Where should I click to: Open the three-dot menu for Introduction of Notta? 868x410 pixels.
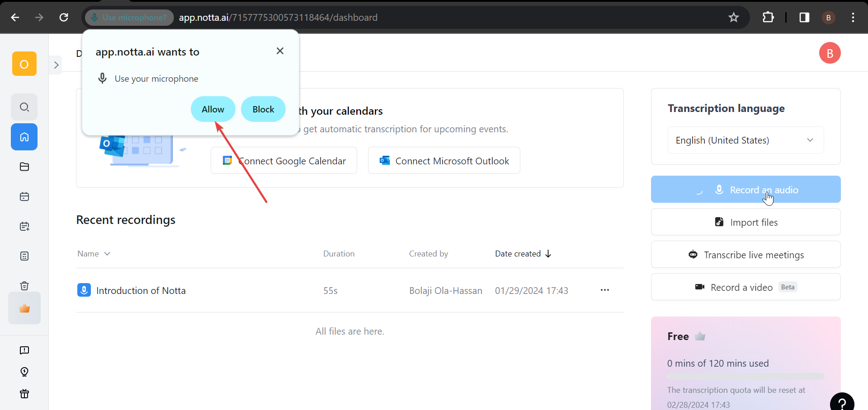(x=604, y=290)
